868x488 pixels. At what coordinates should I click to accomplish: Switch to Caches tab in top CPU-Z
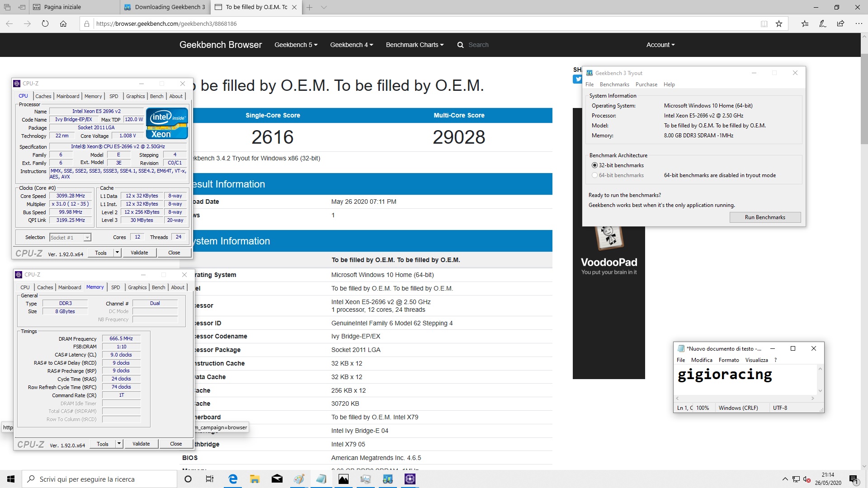43,96
